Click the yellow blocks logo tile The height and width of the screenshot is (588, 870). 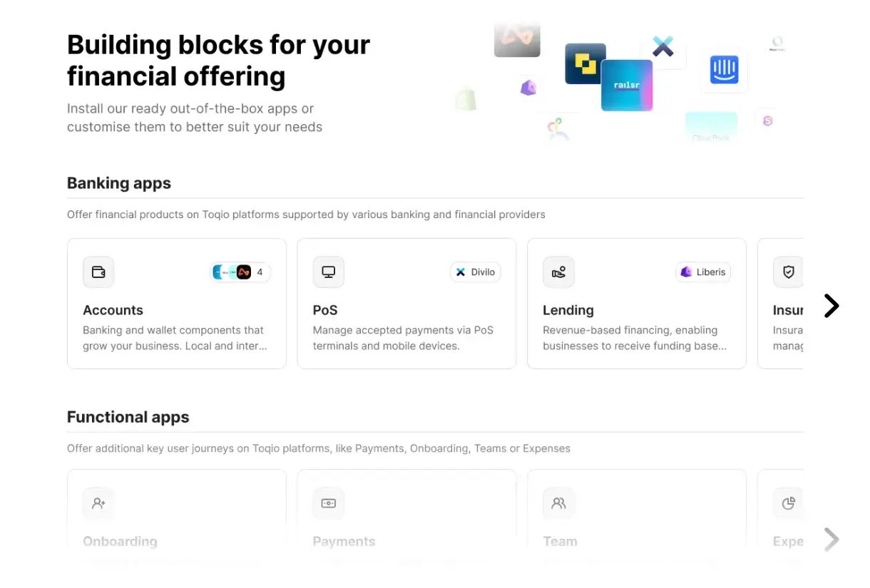click(x=585, y=64)
